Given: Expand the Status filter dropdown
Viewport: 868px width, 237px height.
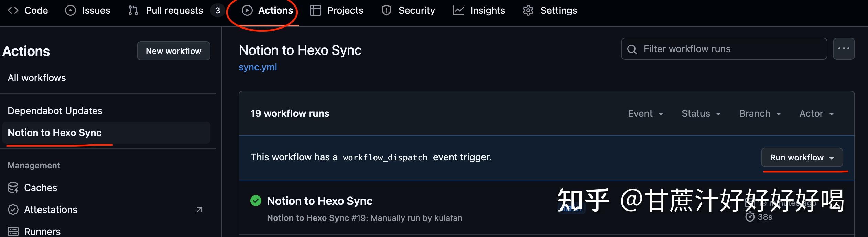Looking at the screenshot, I should click(701, 114).
